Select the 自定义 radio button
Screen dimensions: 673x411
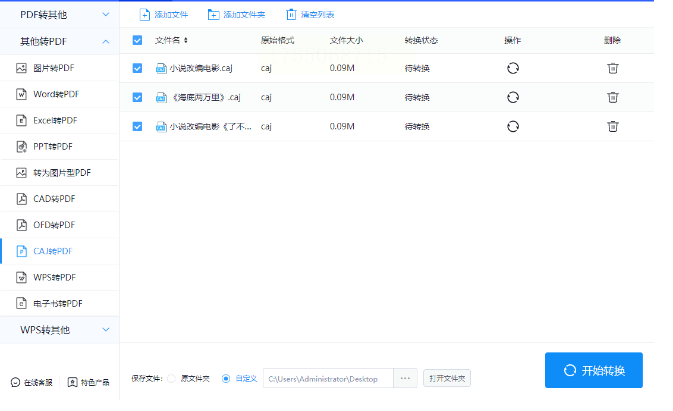click(226, 379)
